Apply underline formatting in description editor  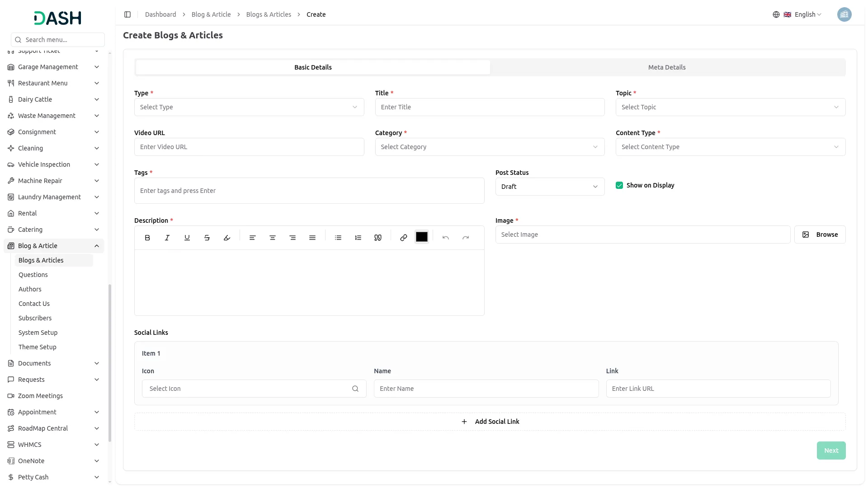[x=187, y=238]
